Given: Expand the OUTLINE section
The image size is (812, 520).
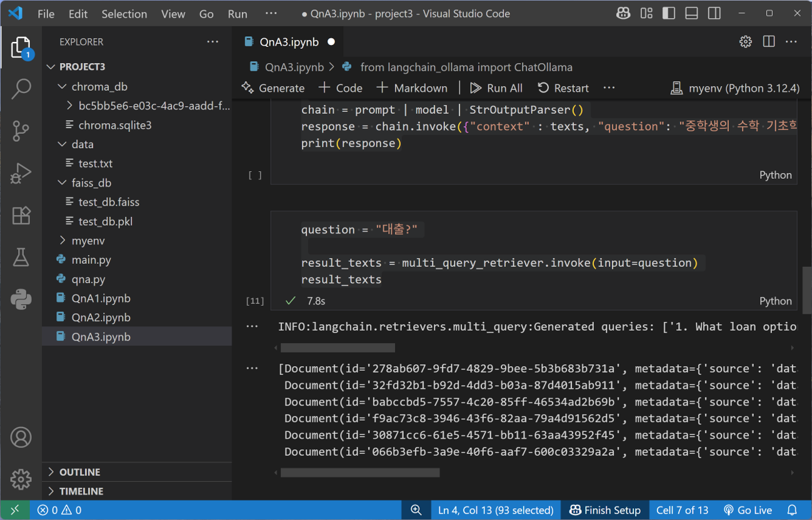Looking at the screenshot, I should point(138,472).
